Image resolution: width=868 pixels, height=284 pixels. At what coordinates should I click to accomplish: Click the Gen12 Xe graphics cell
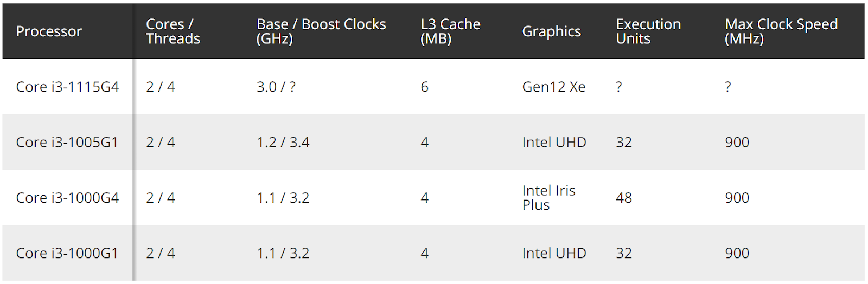point(553,87)
